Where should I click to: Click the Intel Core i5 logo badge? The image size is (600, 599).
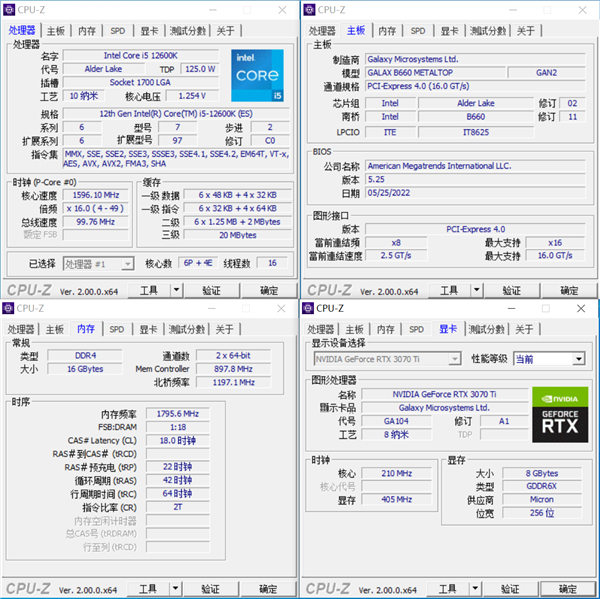pyautogui.click(x=256, y=76)
